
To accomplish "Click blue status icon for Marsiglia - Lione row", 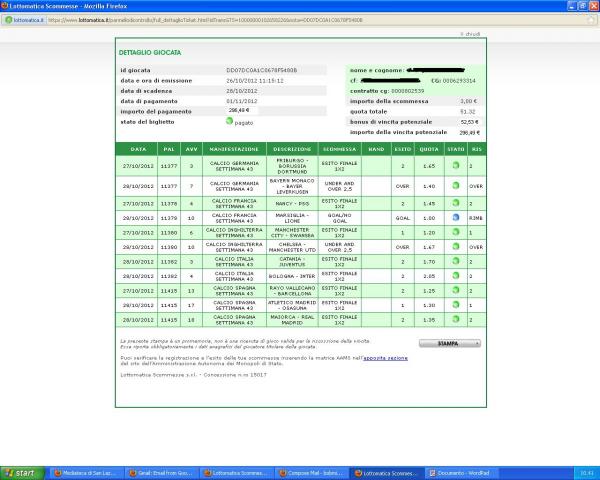I will coord(456,216).
